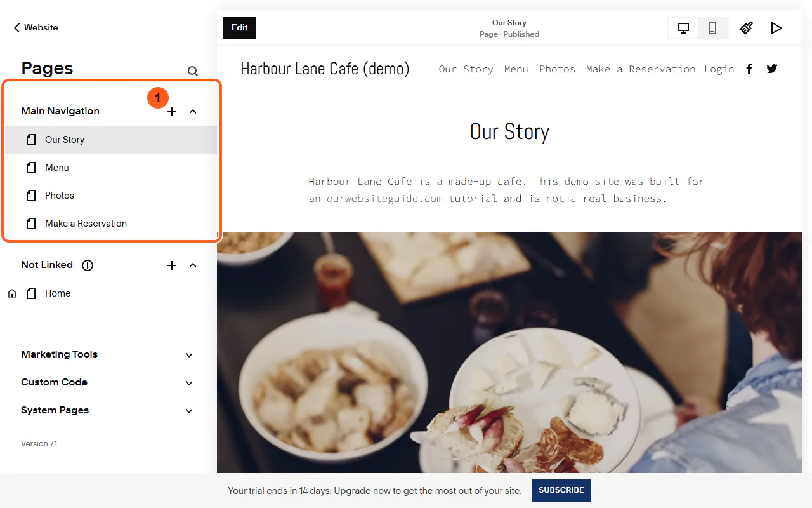Image resolution: width=812 pixels, height=508 pixels.
Task: Open the ourwebsiteguide.com link
Action: pyautogui.click(x=384, y=199)
